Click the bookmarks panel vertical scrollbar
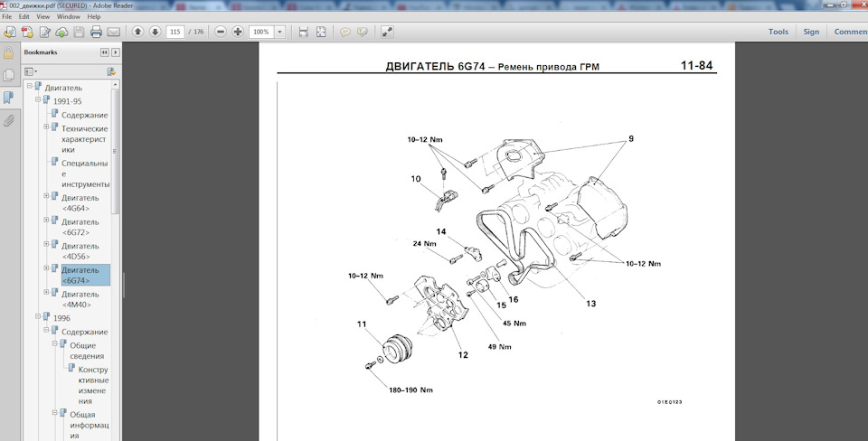868x441 pixels. (115, 152)
